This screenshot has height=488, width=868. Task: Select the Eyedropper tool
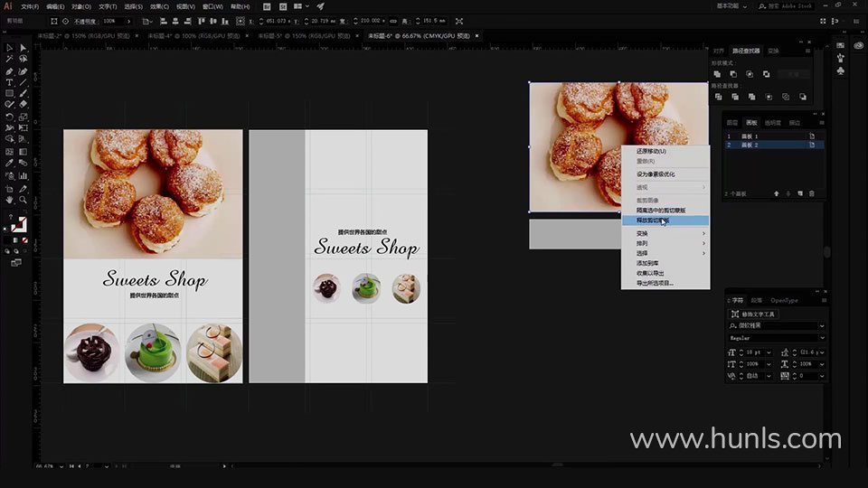(9, 164)
